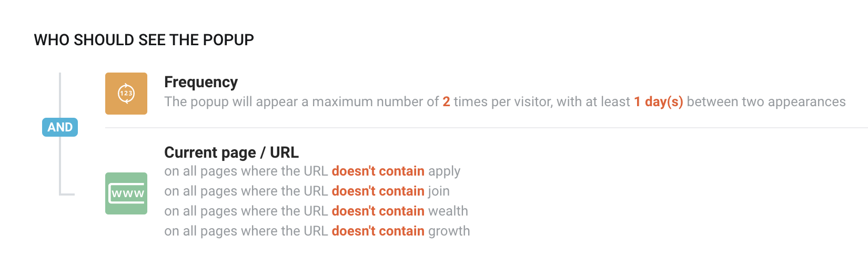Click the orange Frequency counter icon
Screen dimensions: 868x266
click(126, 94)
